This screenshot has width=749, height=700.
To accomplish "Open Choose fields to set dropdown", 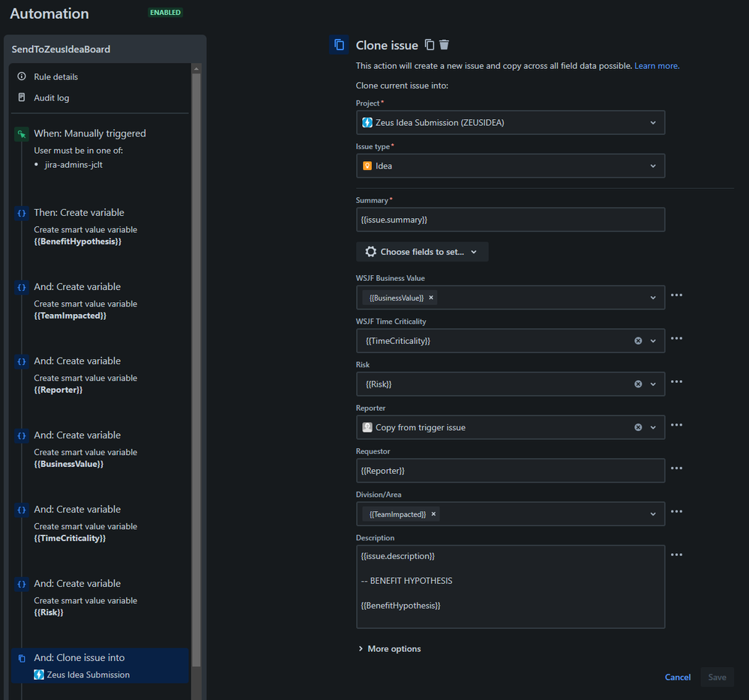I will 422,252.
